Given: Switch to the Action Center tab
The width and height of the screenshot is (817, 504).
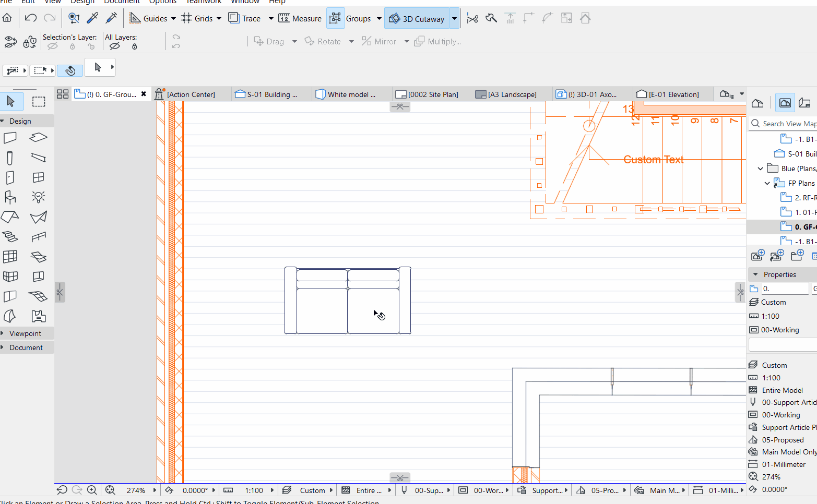Looking at the screenshot, I should (x=192, y=94).
